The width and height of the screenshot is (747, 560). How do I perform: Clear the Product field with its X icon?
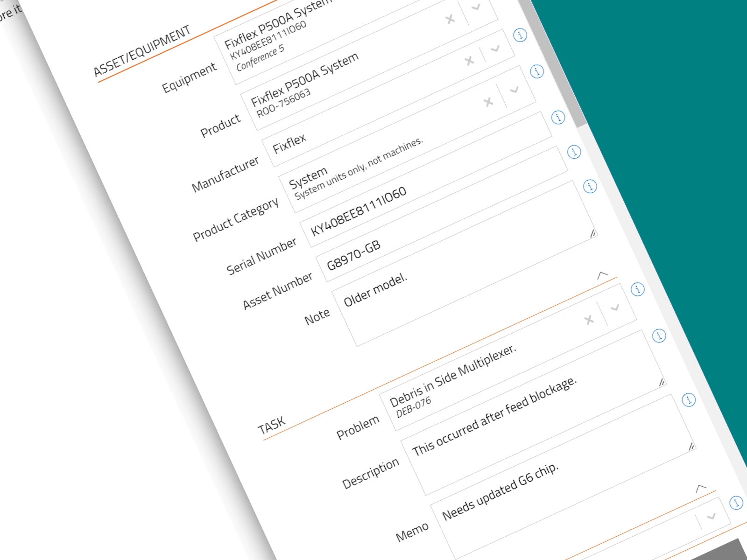pos(450,19)
